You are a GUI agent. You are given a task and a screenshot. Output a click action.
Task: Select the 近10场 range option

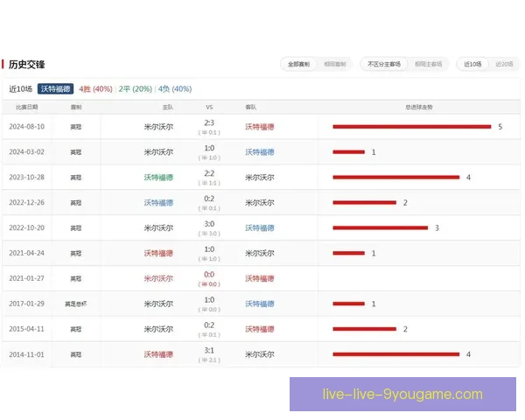tap(472, 64)
